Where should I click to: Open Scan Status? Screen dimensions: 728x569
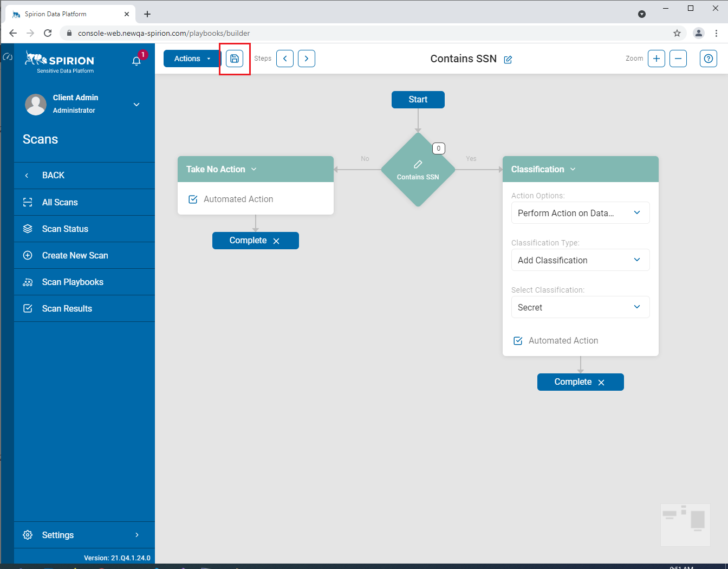point(84,229)
